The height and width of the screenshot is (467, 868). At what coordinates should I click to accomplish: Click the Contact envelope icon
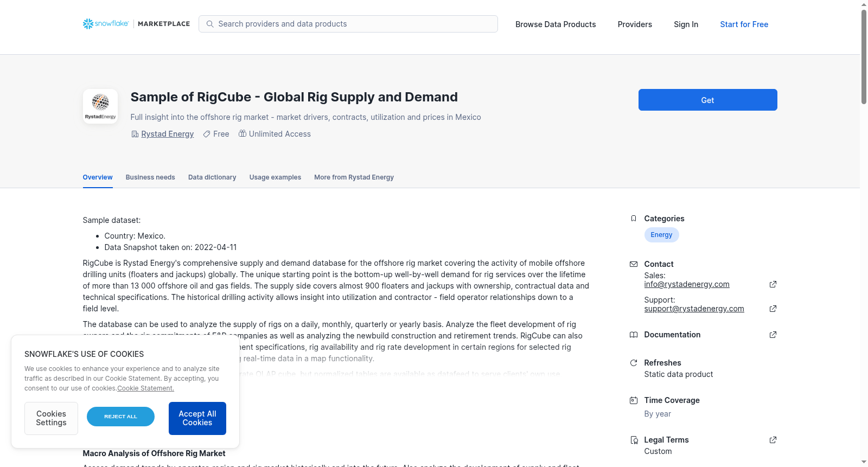[634, 264]
